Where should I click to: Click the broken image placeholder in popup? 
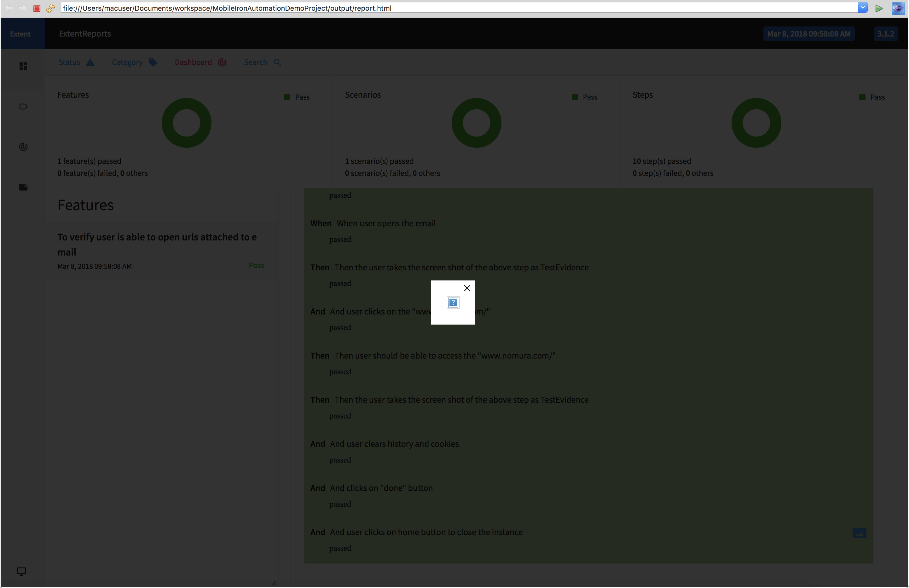pos(453,303)
